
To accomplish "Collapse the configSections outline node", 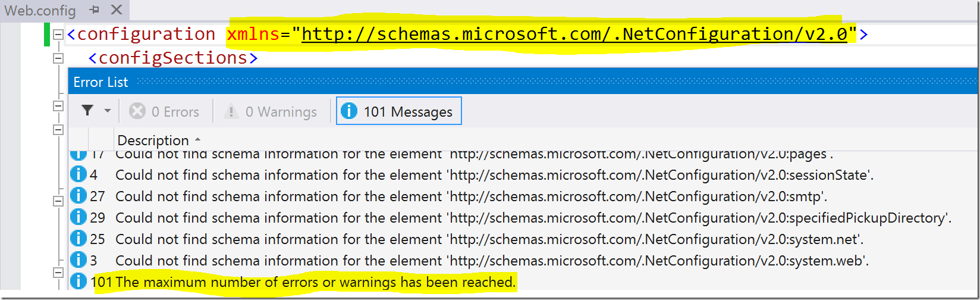I will [58, 58].
